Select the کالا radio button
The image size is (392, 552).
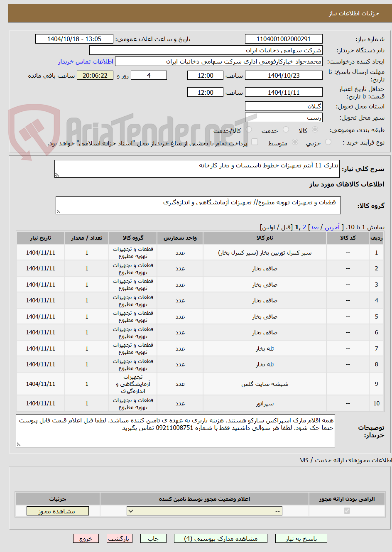[x=316, y=130]
